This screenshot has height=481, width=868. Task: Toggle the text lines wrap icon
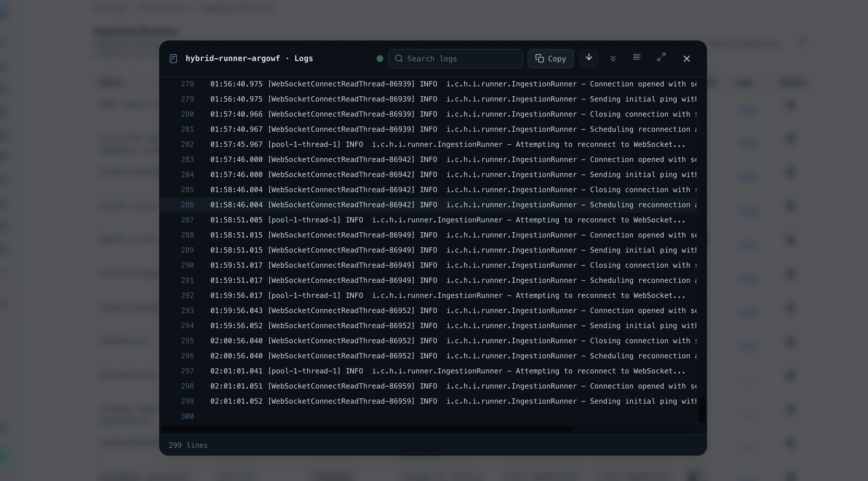pos(637,58)
